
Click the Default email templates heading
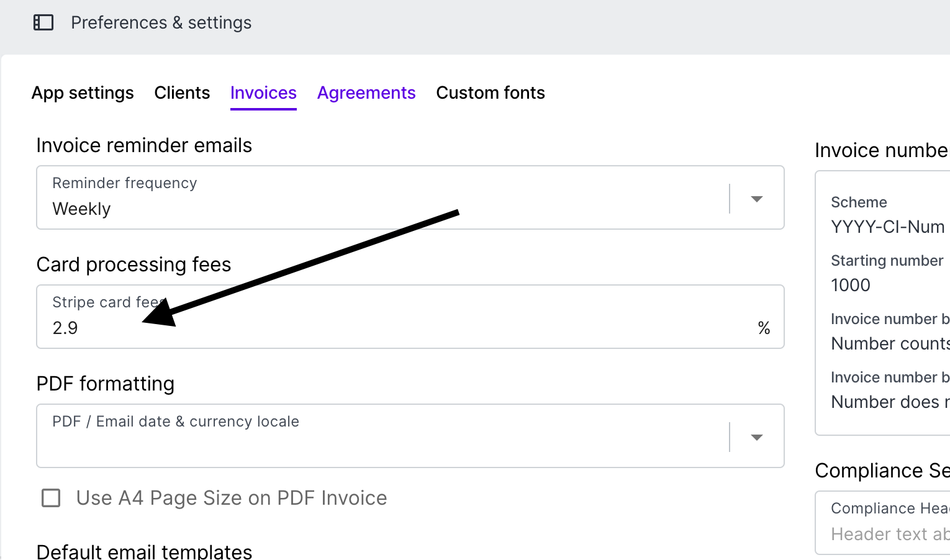144,551
